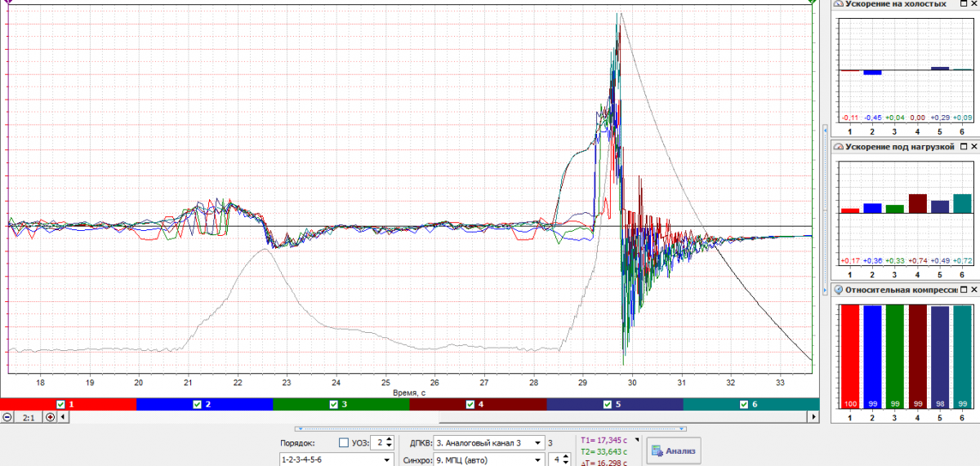Click the T1= 17,345 c readout
This screenshot has width=980, height=466.
coord(604,440)
